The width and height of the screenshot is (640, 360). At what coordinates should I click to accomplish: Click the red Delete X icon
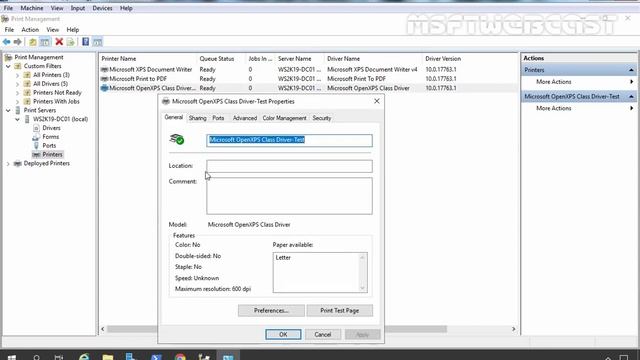tap(59, 42)
